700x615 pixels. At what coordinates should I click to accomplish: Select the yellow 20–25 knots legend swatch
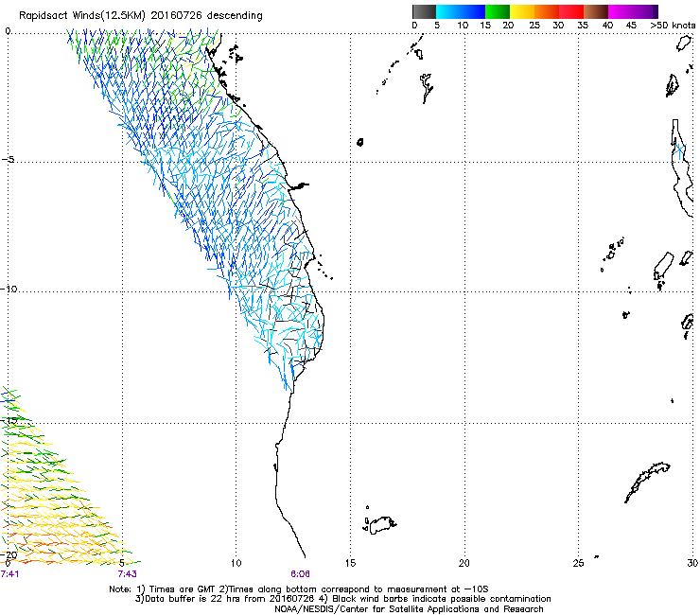(522, 11)
